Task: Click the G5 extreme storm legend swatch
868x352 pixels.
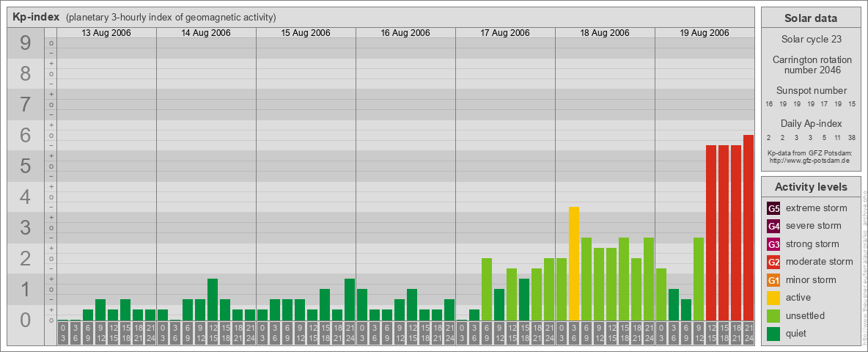Action: pyautogui.click(x=773, y=208)
